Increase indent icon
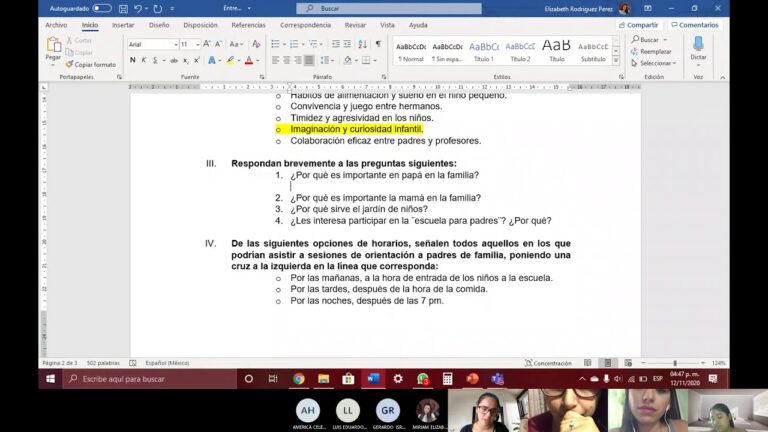Image resolution: width=768 pixels, height=432 pixels. (347, 44)
